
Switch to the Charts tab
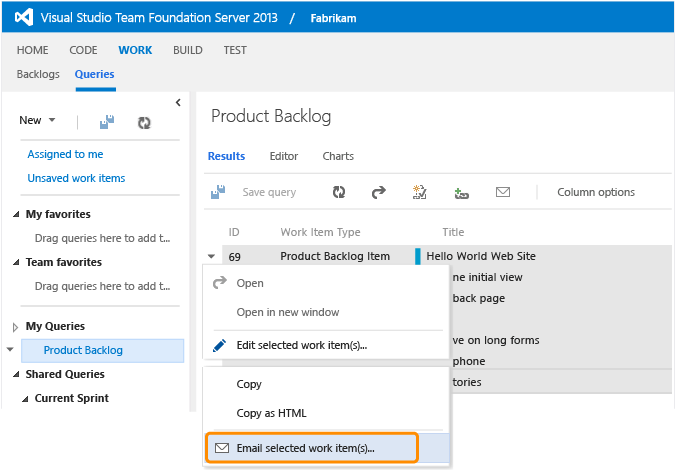[338, 156]
